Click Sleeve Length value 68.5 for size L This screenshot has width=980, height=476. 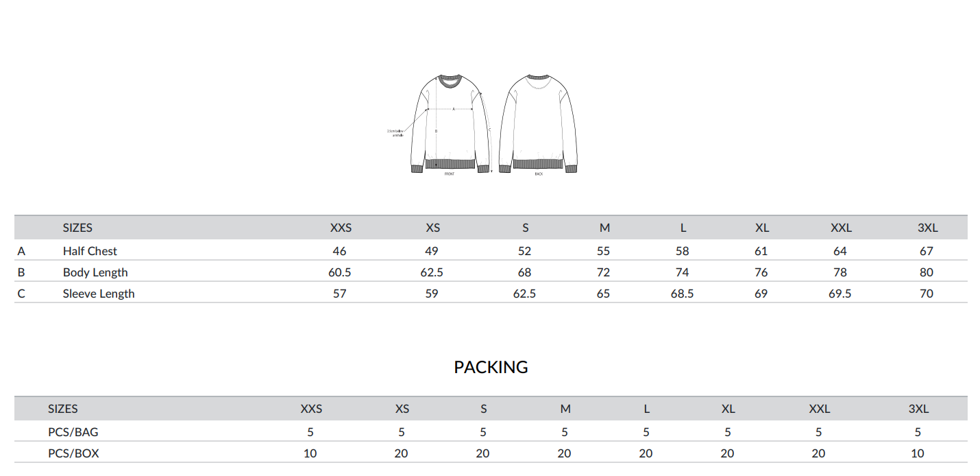[x=682, y=294]
